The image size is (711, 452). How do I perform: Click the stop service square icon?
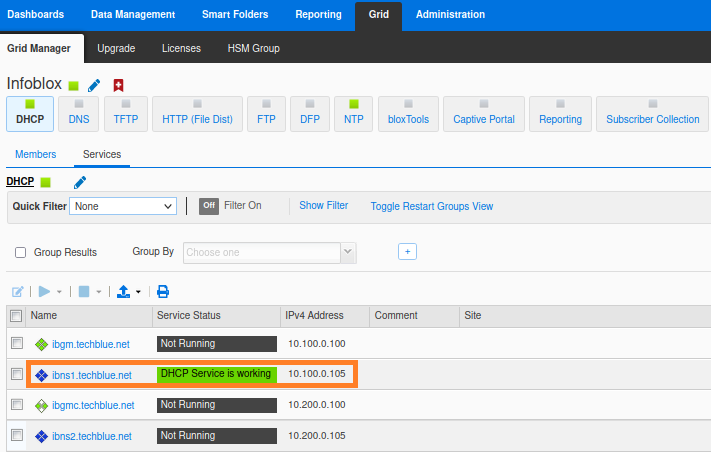tap(84, 292)
